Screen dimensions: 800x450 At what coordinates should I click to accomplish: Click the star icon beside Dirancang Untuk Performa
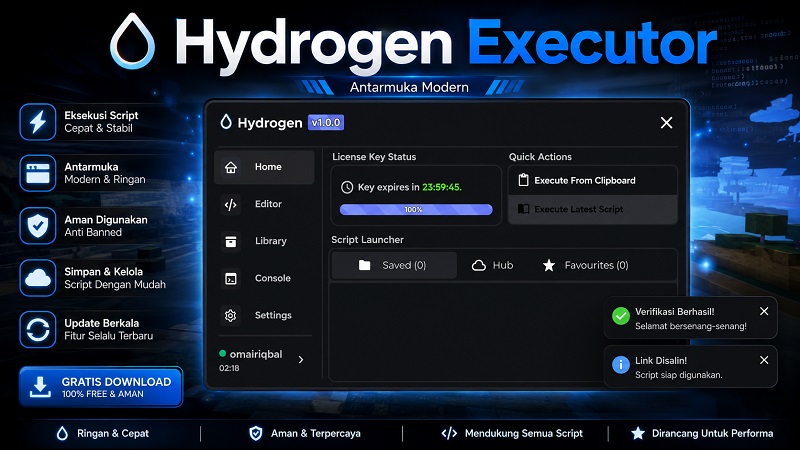(638, 434)
